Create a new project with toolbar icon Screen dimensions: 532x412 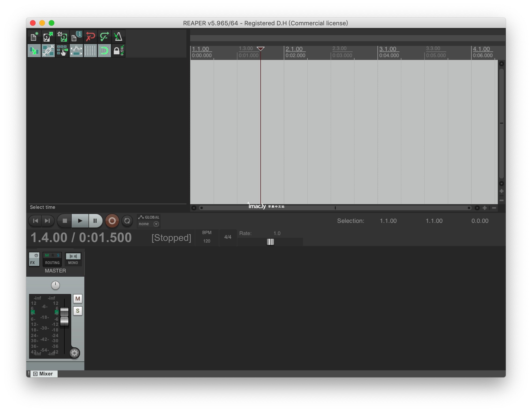[x=34, y=37]
